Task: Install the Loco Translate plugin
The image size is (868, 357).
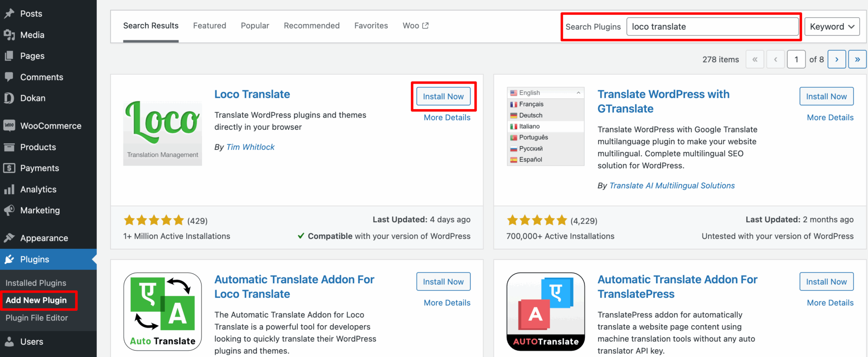Action: coord(443,96)
